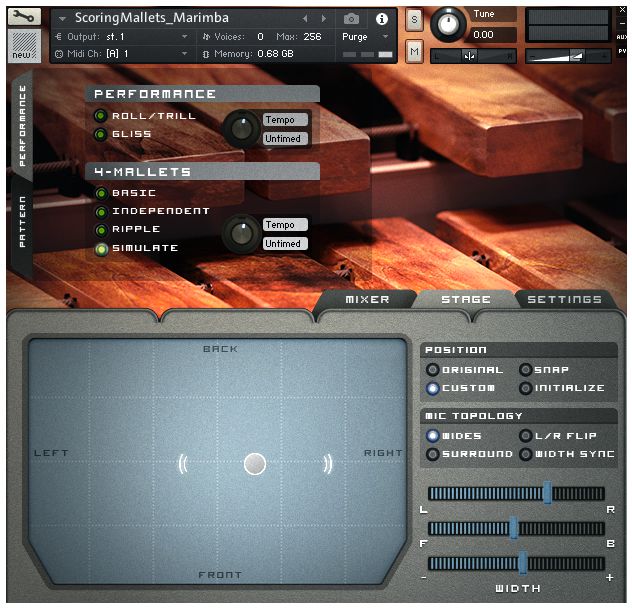Image resolution: width=632 pixels, height=608 pixels.
Task: Switch to Stage tab
Action: 466,300
